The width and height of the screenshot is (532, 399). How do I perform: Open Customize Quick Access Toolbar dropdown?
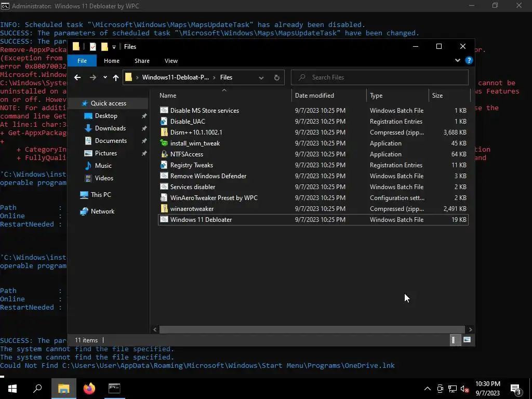pyautogui.click(x=114, y=47)
